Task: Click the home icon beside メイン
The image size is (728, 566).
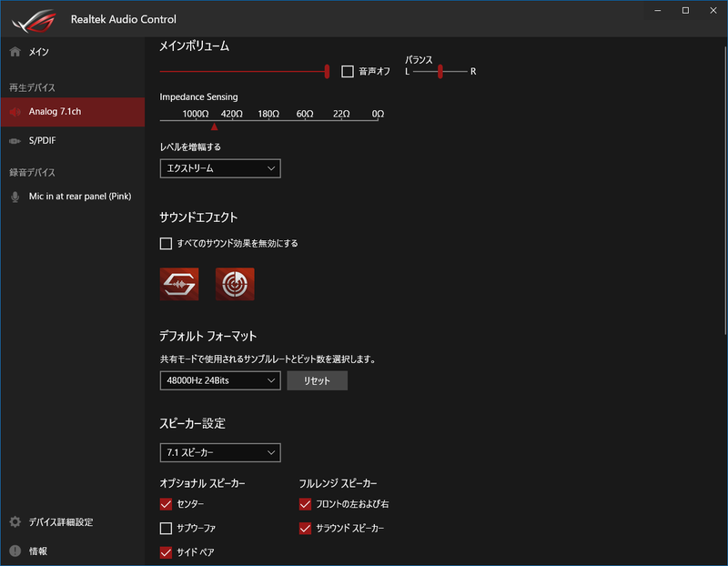Action: [15, 52]
